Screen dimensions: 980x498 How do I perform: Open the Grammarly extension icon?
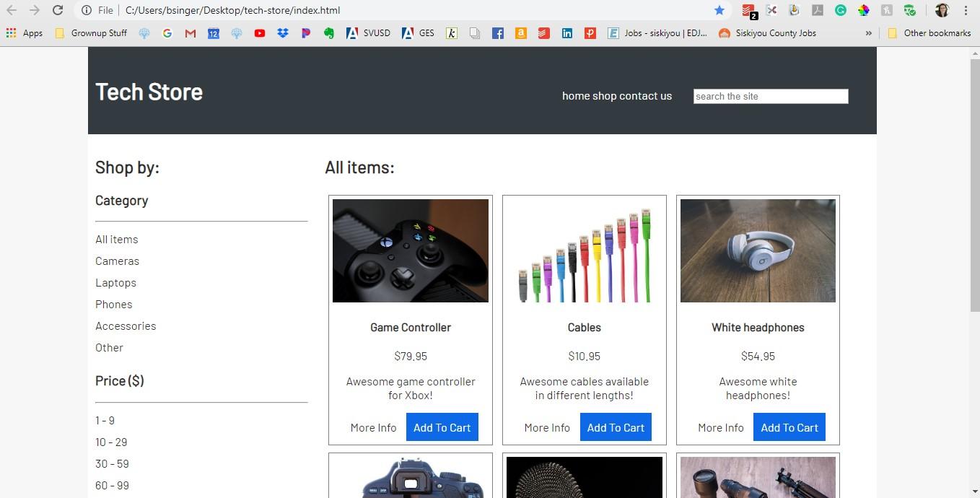pos(841,10)
